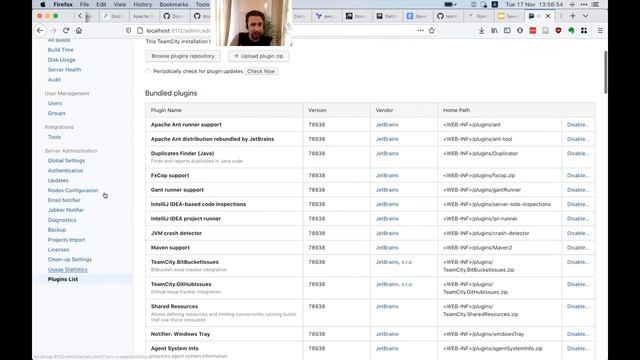The image size is (640, 360).
Task: Open Audit in sidebar
Action: (x=54, y=80)
